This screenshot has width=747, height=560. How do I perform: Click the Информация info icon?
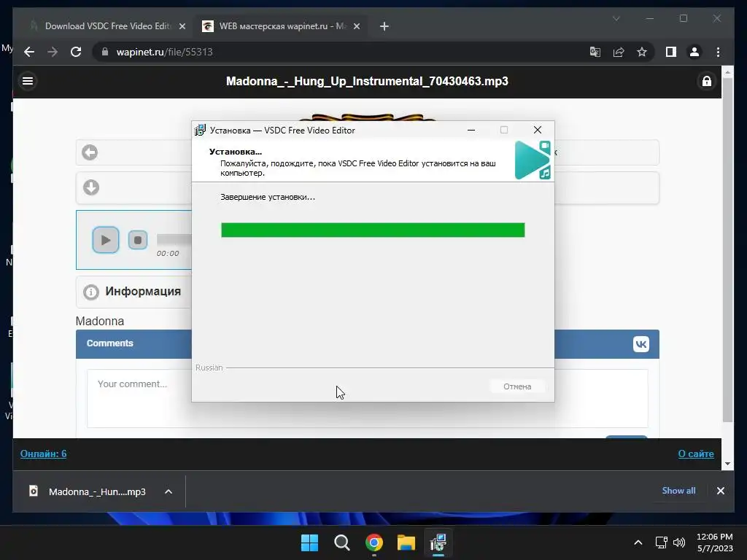[x=91, y=292]
